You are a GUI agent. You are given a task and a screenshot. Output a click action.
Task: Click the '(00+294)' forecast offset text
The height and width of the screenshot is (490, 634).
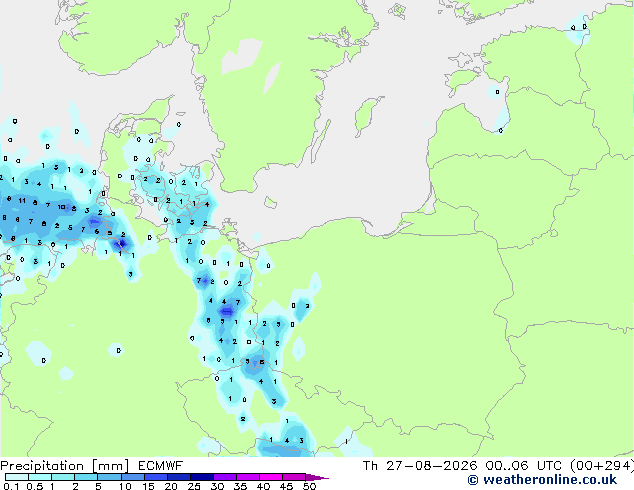(602, 466)
